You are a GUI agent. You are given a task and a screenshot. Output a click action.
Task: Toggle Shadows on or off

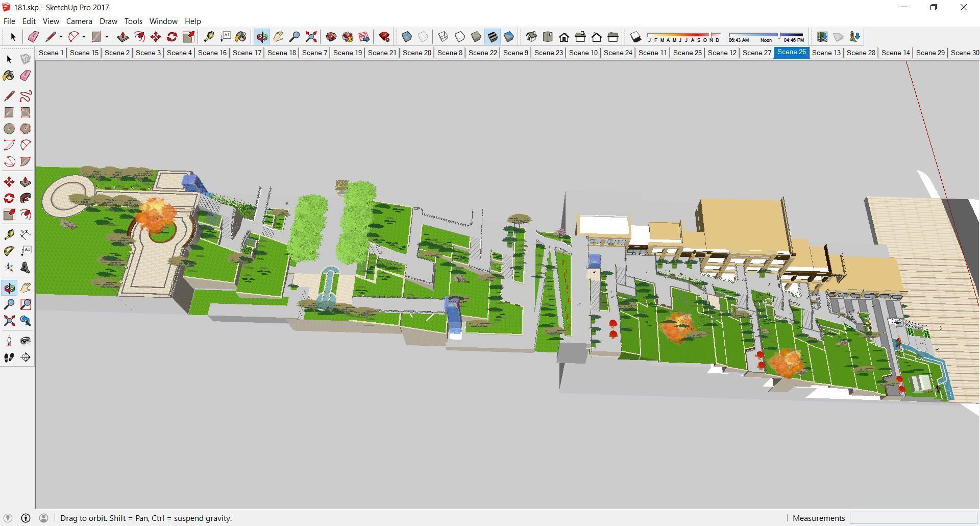pyautogui.click(x=635, y=37)
